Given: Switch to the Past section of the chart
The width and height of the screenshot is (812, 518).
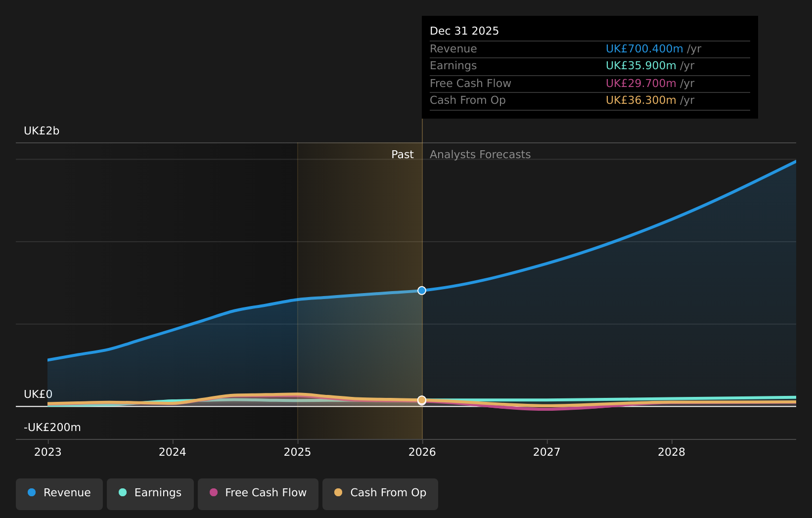Looking at the screenshot, I should click(x=402, y=154).
